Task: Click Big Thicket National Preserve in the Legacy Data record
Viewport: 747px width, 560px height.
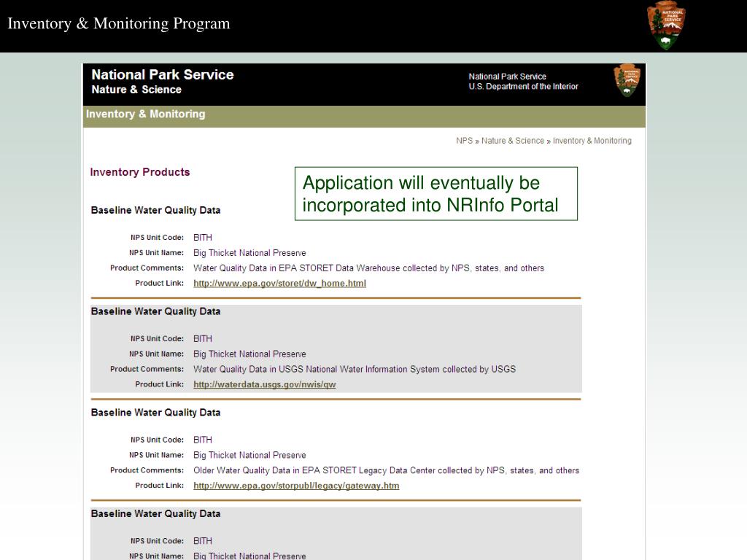Action: pyautogui.click(x=249, y=455)
